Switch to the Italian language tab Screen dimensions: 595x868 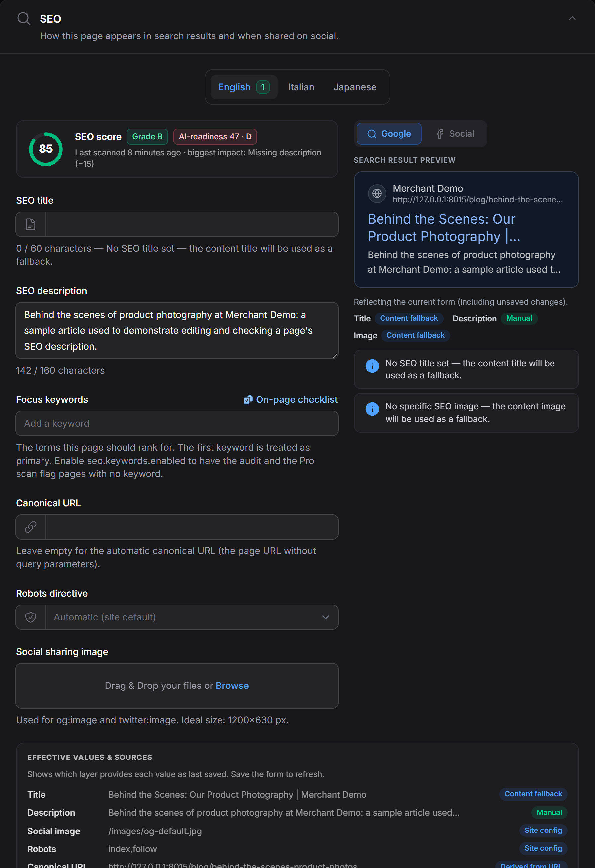(x=301, y=87)
